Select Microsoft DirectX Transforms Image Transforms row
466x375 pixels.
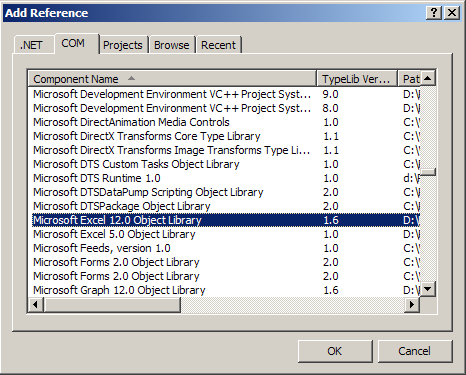click(x=226, y=150)
